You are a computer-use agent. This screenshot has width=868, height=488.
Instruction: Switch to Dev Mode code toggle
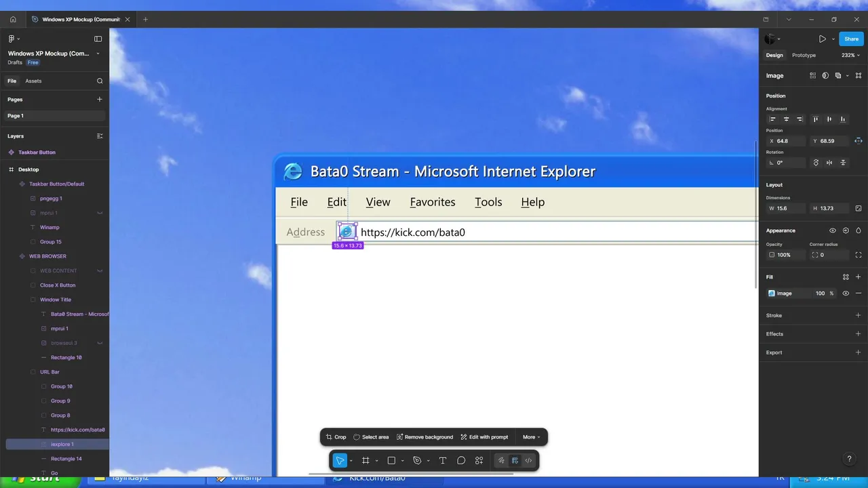tap(528, 461)
